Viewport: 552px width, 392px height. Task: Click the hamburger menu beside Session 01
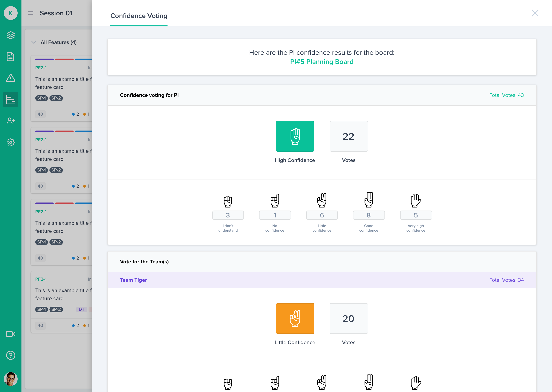[31, 13]
